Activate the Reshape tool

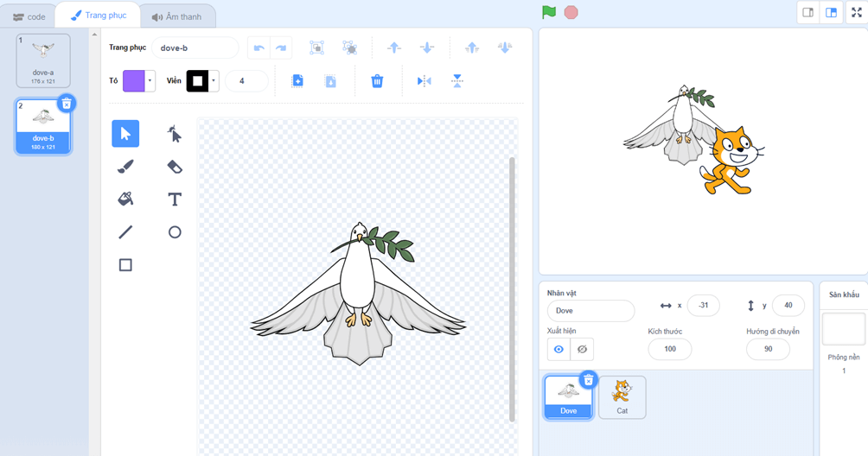tap(174, 134)
